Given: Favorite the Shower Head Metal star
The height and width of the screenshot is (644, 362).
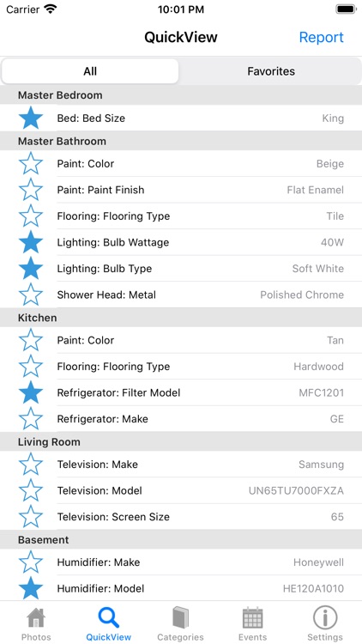Looking at the screenshot, I should pos(31,295).
